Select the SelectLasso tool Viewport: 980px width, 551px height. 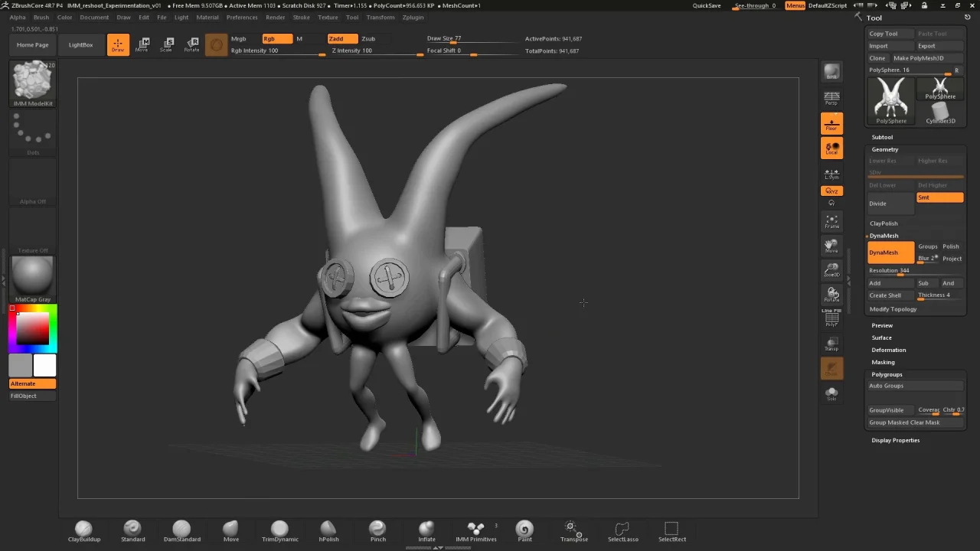622,531
